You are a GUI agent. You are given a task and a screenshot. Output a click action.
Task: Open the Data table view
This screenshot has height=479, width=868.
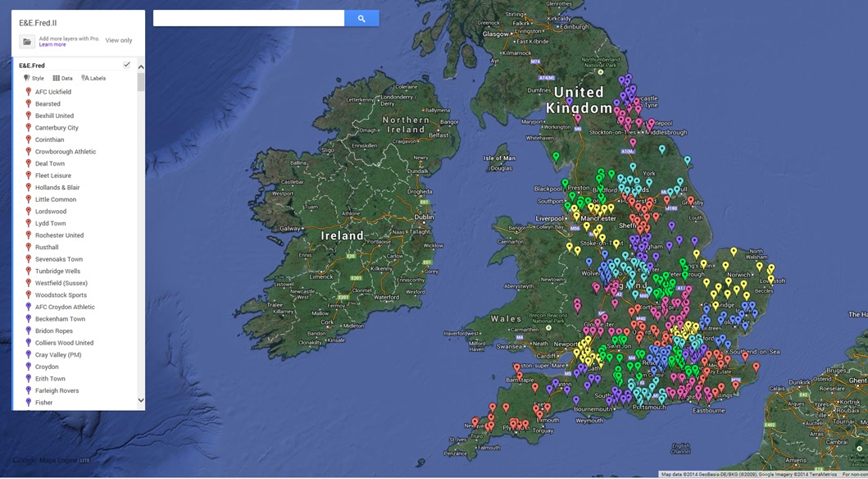pyautogui.click(x=62, y=79)
